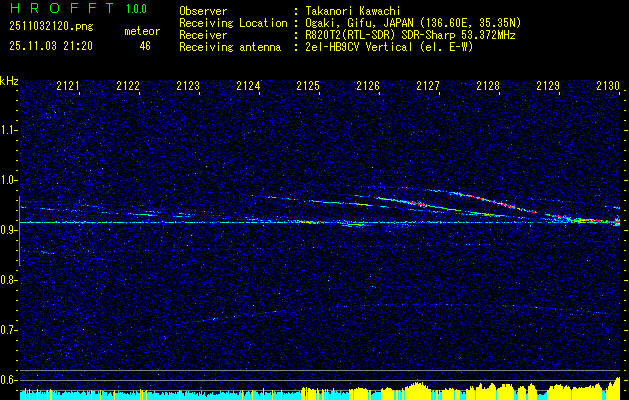Click the 2127 time axis marker

(428, 85)
